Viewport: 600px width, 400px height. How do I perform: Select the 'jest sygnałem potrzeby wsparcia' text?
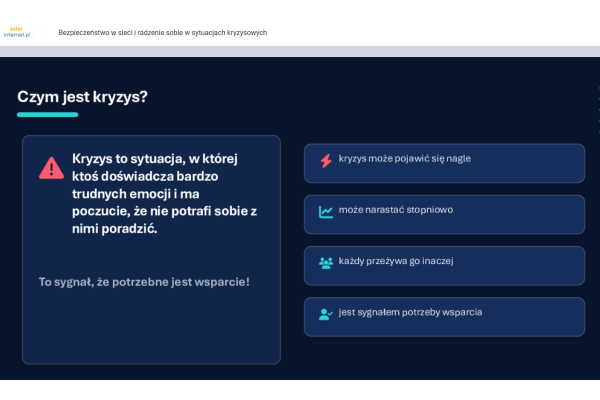[410, 312]
